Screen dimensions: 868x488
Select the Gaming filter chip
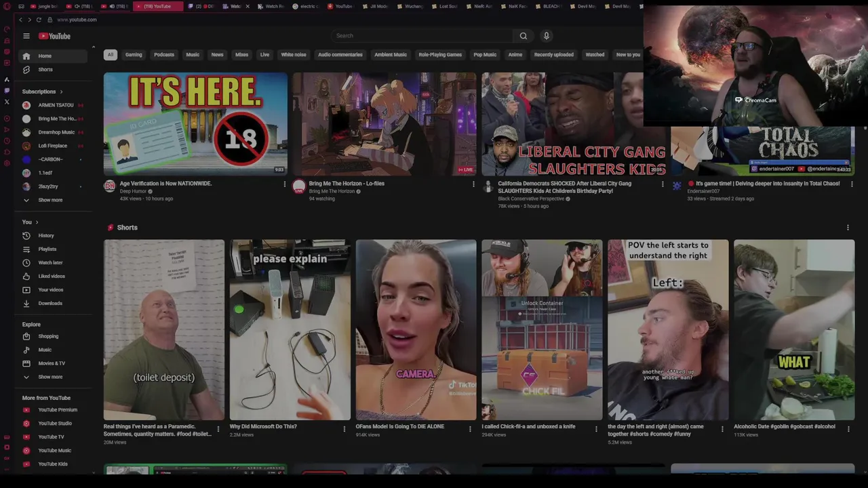(134, 55)
